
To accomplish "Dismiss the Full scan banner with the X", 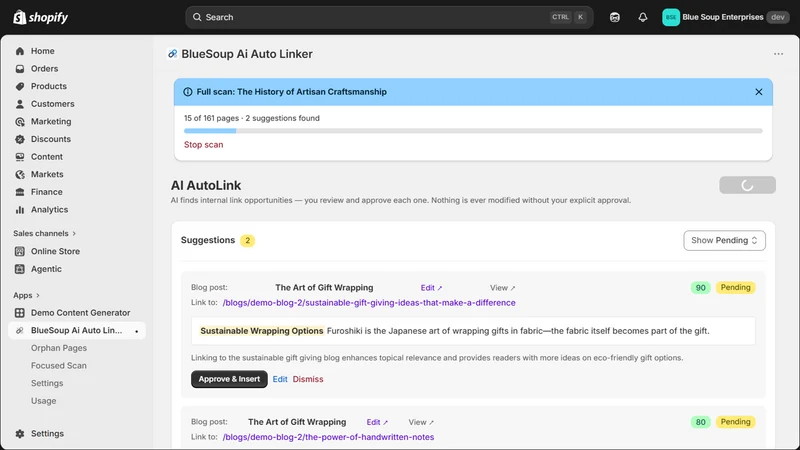I will click(x=759, y=92).
